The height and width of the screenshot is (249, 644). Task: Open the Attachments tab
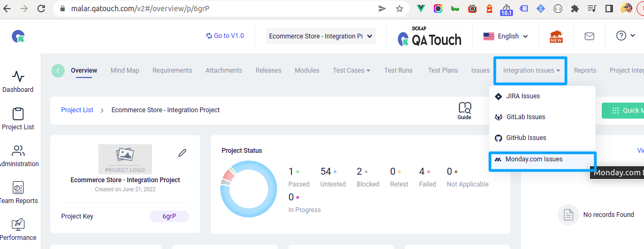[x=224, y=71]
